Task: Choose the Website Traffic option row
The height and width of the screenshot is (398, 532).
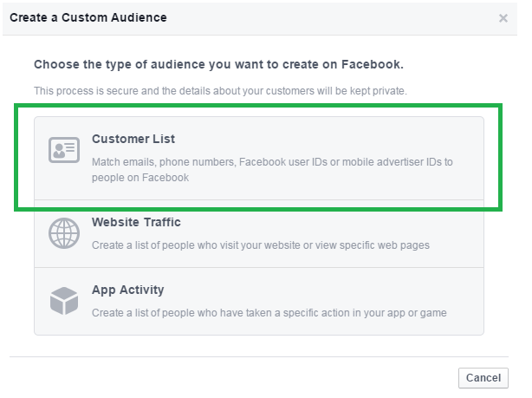Action: coord(259,233)
